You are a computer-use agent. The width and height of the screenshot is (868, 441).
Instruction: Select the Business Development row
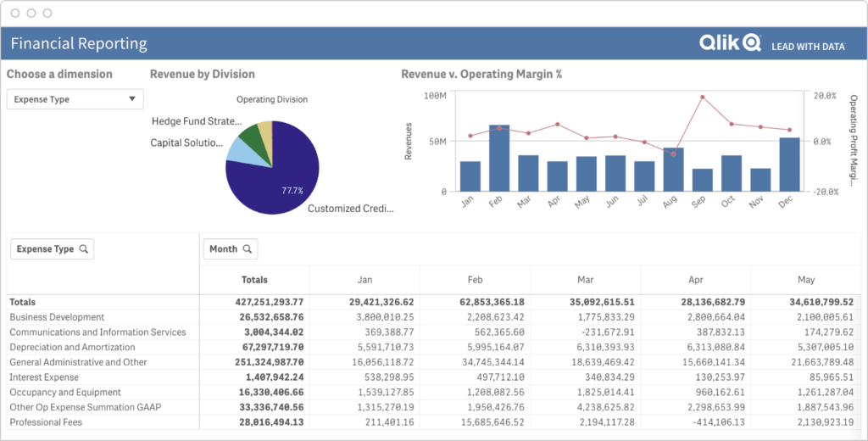(57, 317)
